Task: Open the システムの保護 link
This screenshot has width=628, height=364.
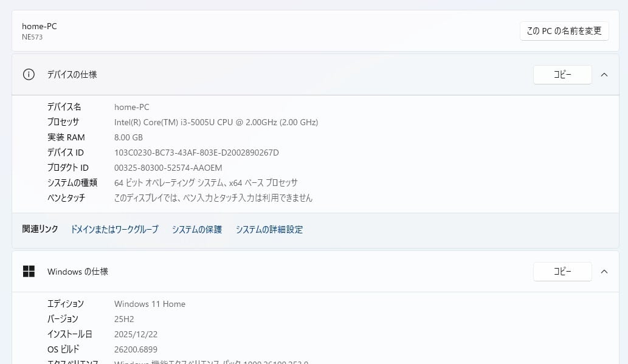Action: click(x=197, y=230)
